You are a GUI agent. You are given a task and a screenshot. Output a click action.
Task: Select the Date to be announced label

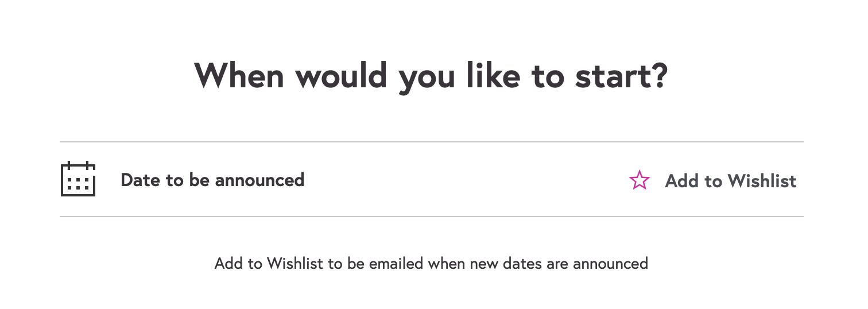coord(212,180)
